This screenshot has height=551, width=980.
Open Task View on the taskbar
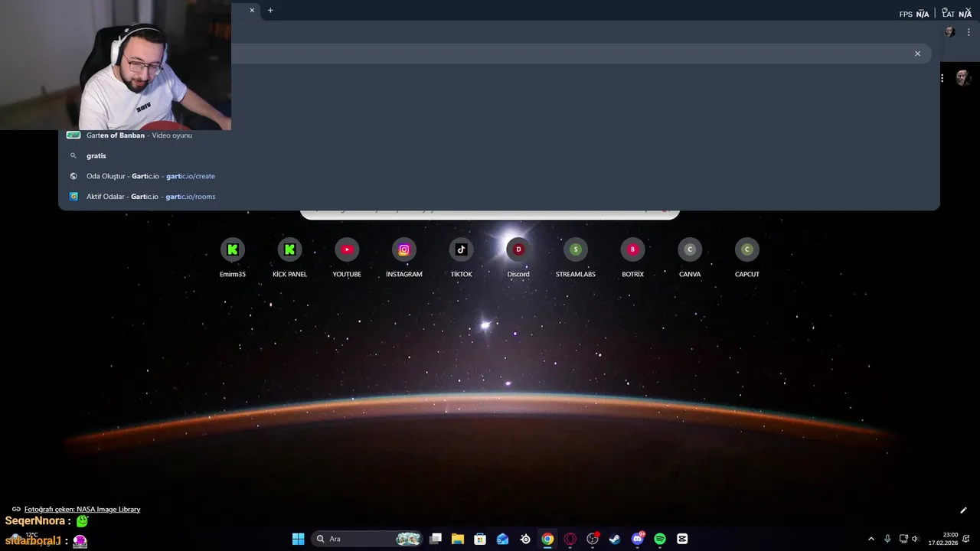[x=436, y=539]
